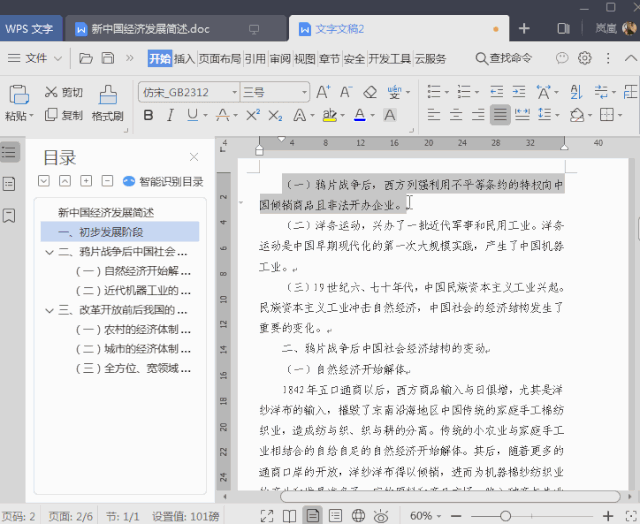Align text left
The height and width of the screenshot is (524, 640).
click(x=434, y=115)
